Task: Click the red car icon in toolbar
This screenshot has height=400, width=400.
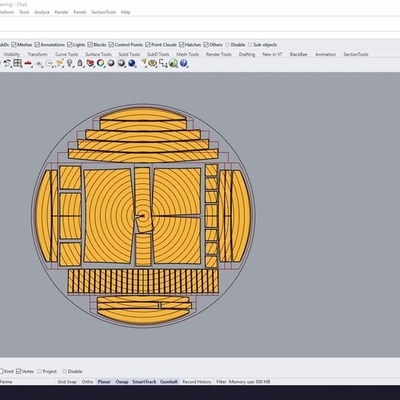Action: (28, 63)
